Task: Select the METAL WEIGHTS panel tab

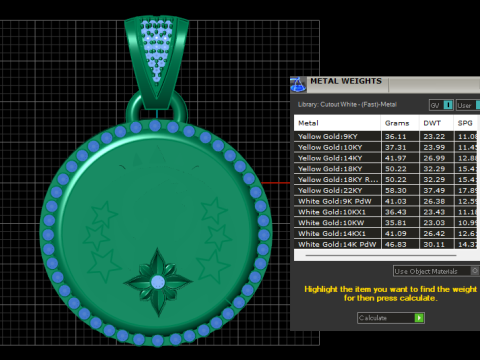Action: pos(346,81)
